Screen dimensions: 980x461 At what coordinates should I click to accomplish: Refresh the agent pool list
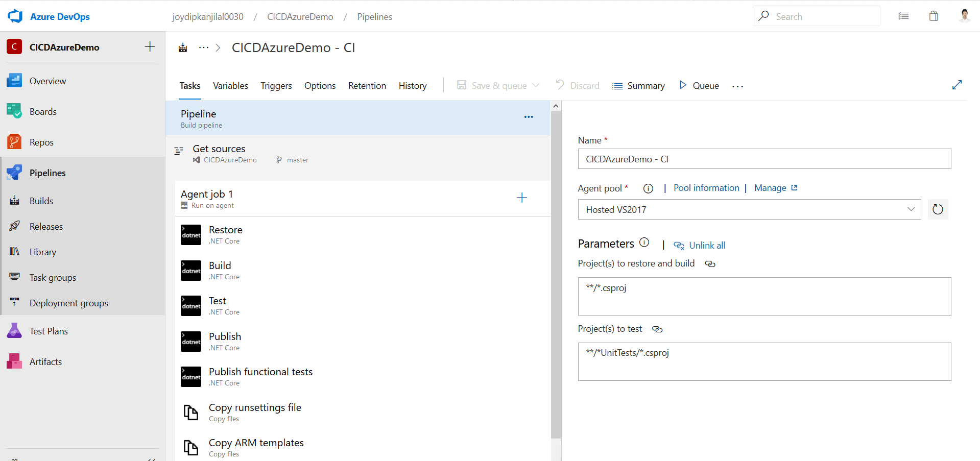(x=938, y=209)
